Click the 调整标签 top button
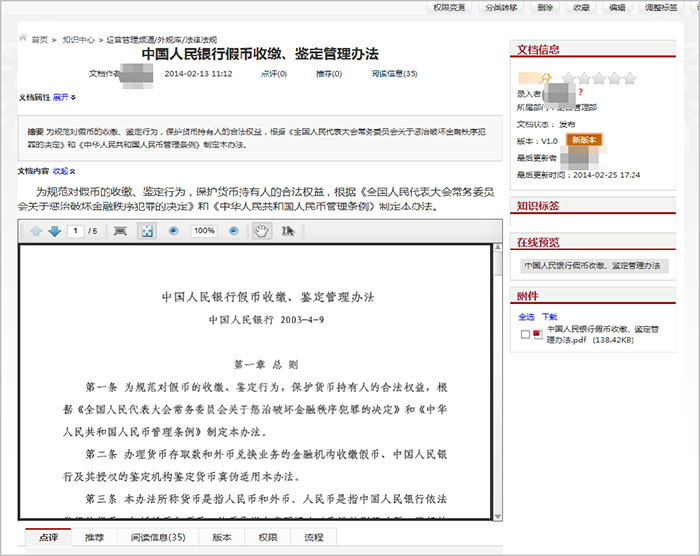Screen dimensions: 700x556 click(x=661, y=7)
